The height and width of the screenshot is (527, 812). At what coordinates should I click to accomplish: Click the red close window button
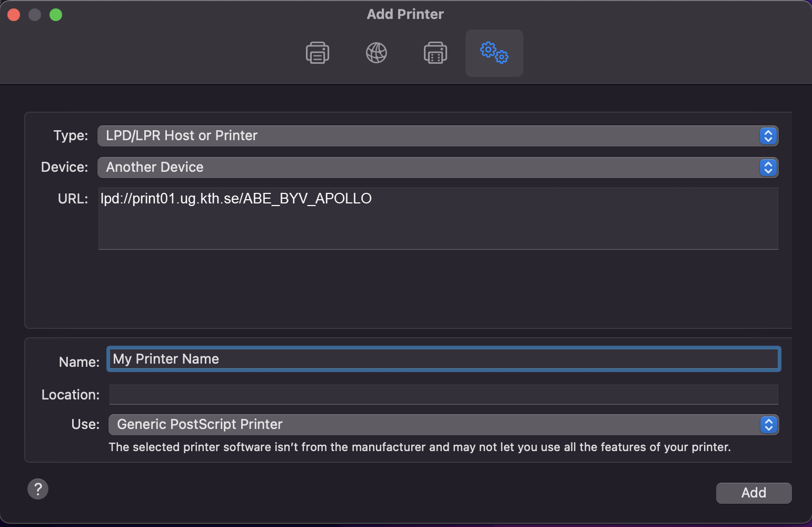point(13,14)
